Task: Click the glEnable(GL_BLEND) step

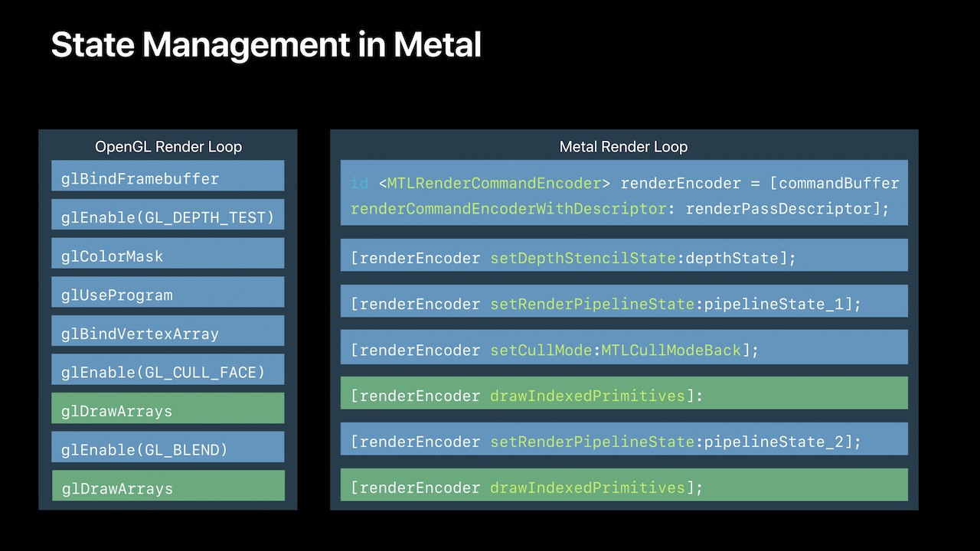Action: click(x=168, y=449)
